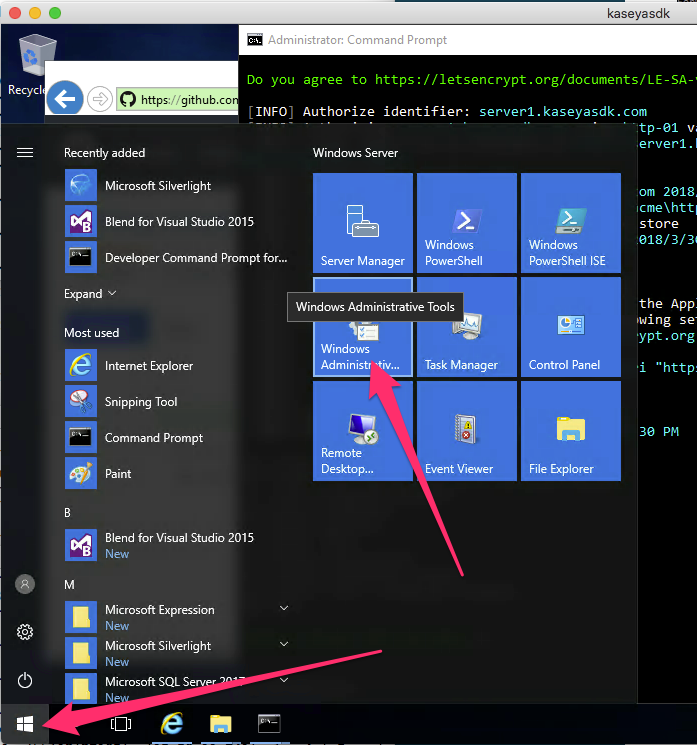
Task: Click the Command Prompt window title bar
Action: [x=468, y=40]
